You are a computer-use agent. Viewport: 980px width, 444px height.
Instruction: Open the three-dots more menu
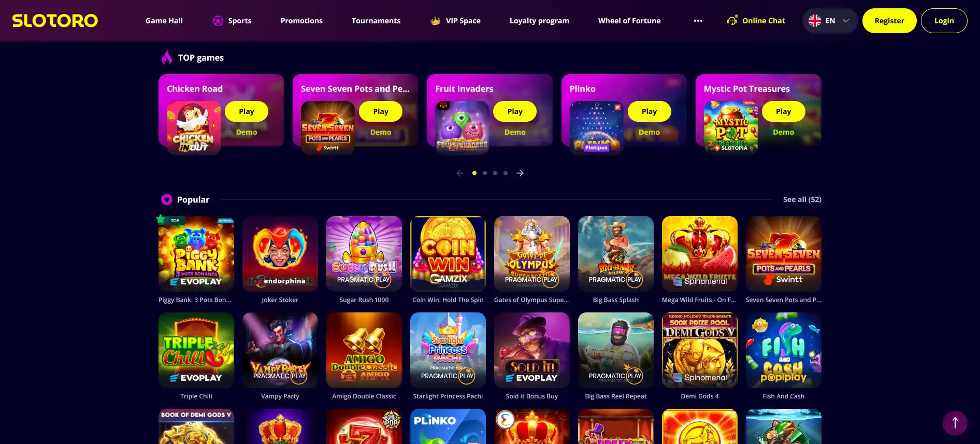[698, 21]
